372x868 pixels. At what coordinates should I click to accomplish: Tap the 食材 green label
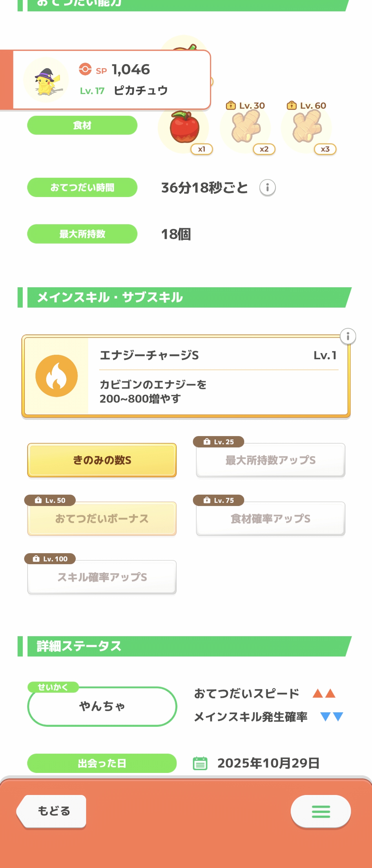pyautogui.click(x=82, y=125)
